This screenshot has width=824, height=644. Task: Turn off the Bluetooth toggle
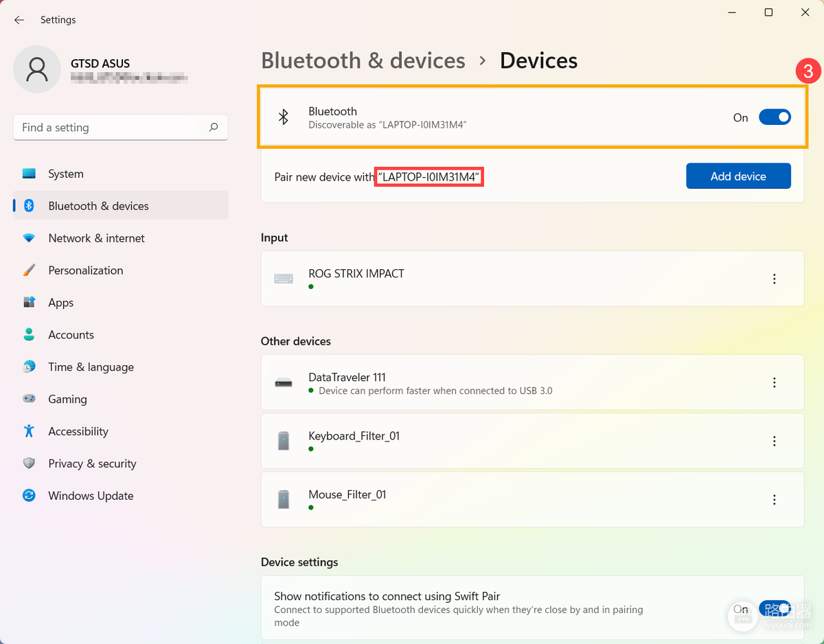(x=775, y=117)
